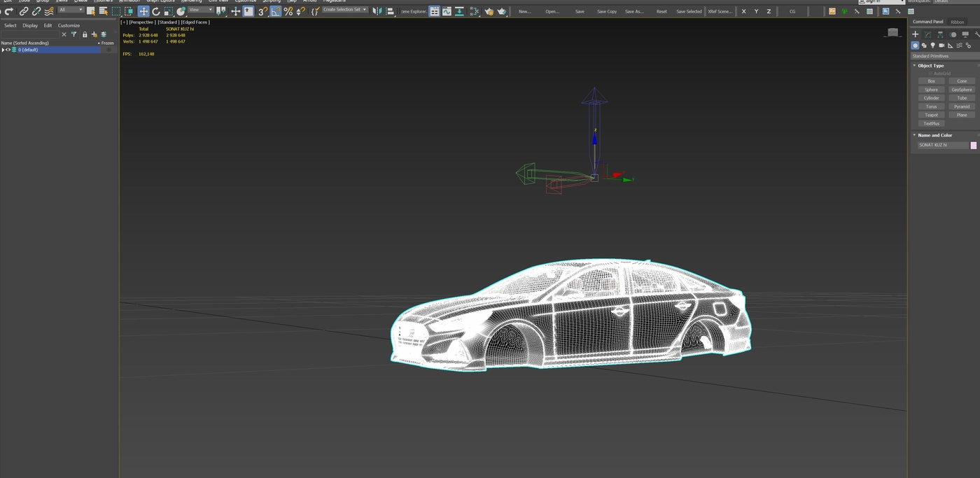Open the Motion panel tab icon

coord(953,34)
